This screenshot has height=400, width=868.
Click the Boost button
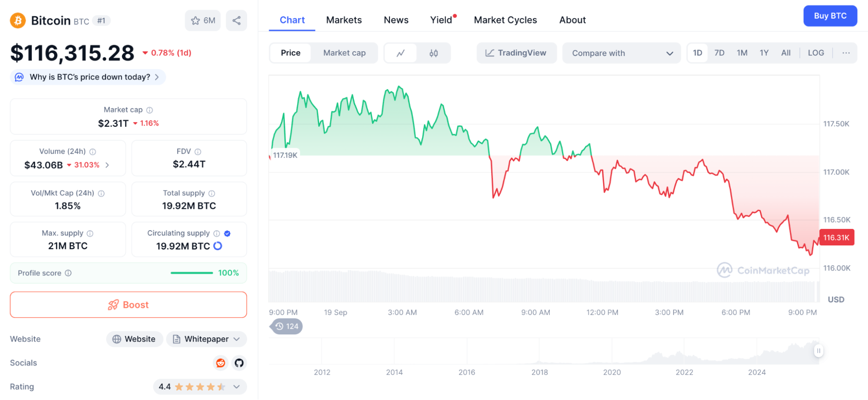click(129, 305)
